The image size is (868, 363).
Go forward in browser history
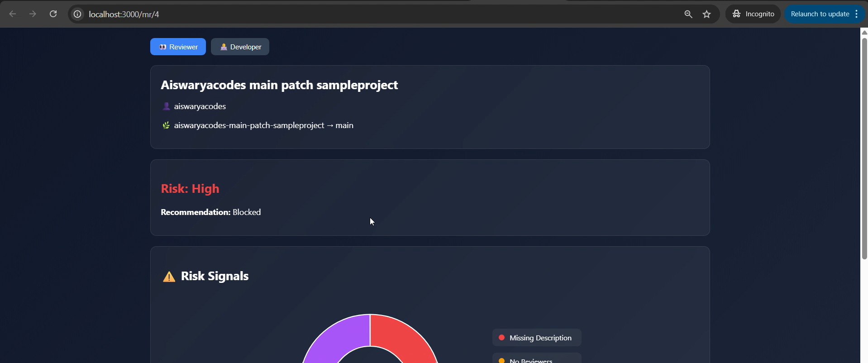pos(33,14)
